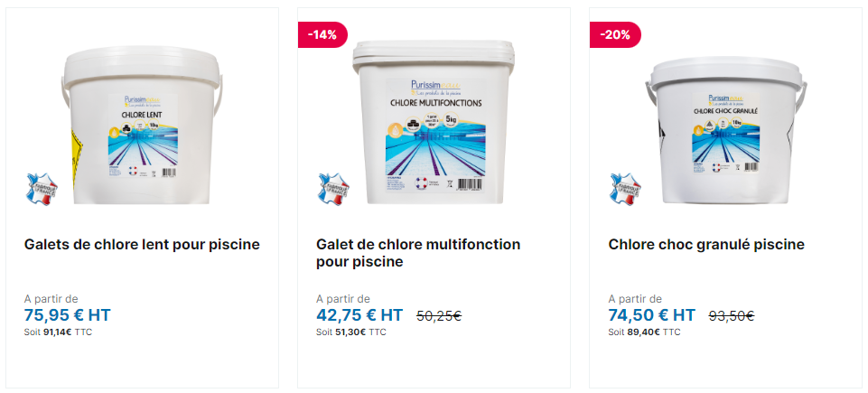Open the Chlore Choc Granulé bucket image
Image resolution: width=868 pixels, height=393 pixels.
(725, 131)
